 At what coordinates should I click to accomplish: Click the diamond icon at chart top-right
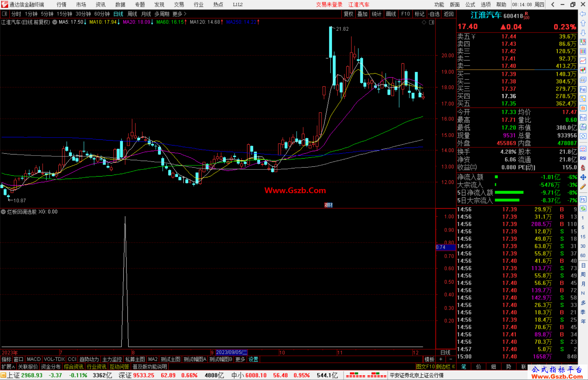pos(424,22)
